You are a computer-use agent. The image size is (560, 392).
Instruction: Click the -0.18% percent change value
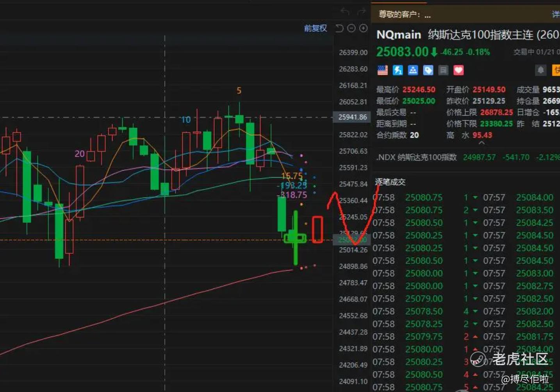(478, 52)
